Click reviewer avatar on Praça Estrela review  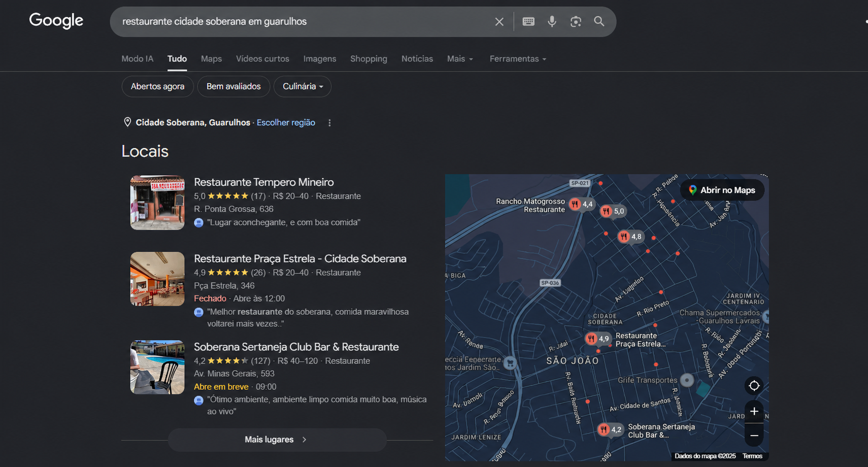[x=198, y=312]
